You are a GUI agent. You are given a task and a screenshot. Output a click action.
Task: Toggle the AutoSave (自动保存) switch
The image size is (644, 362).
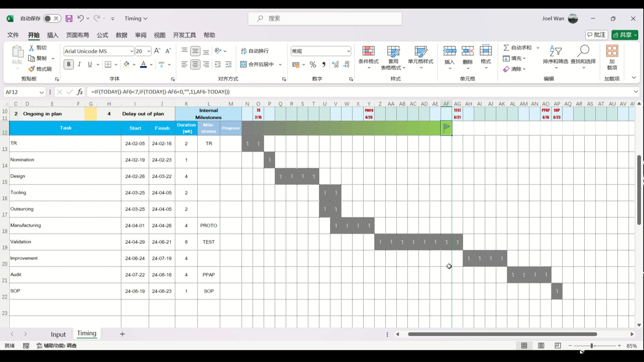[x=52, y=18]
